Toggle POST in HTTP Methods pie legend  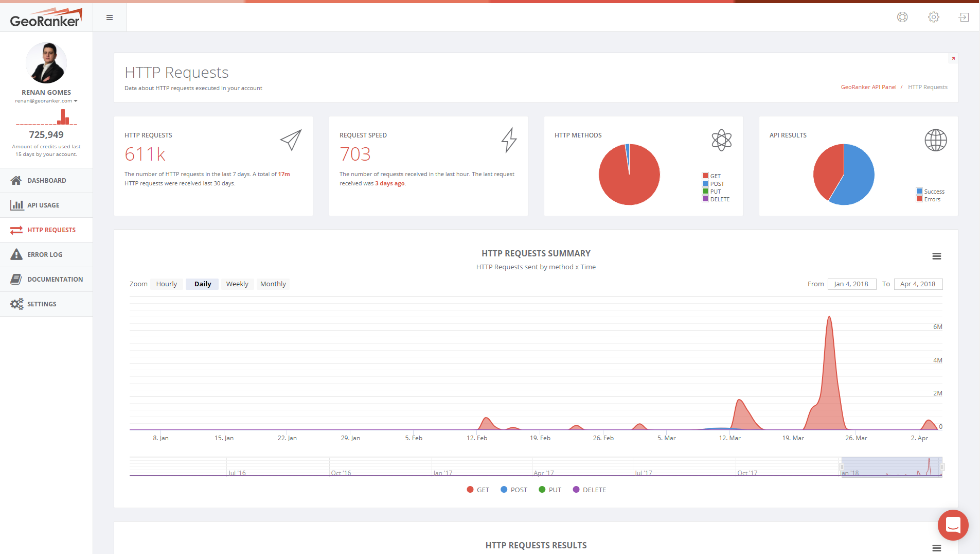pyautogui.click(x=713, y=184)
